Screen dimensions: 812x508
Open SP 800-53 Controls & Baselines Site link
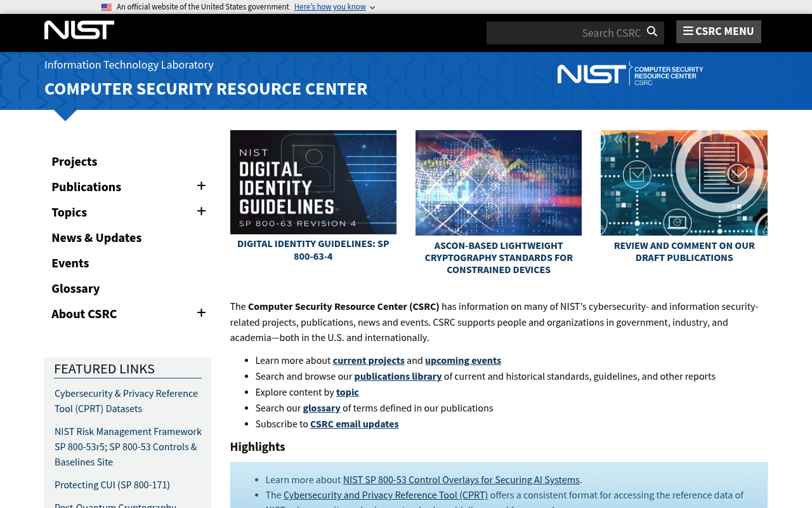pos(126,455)
